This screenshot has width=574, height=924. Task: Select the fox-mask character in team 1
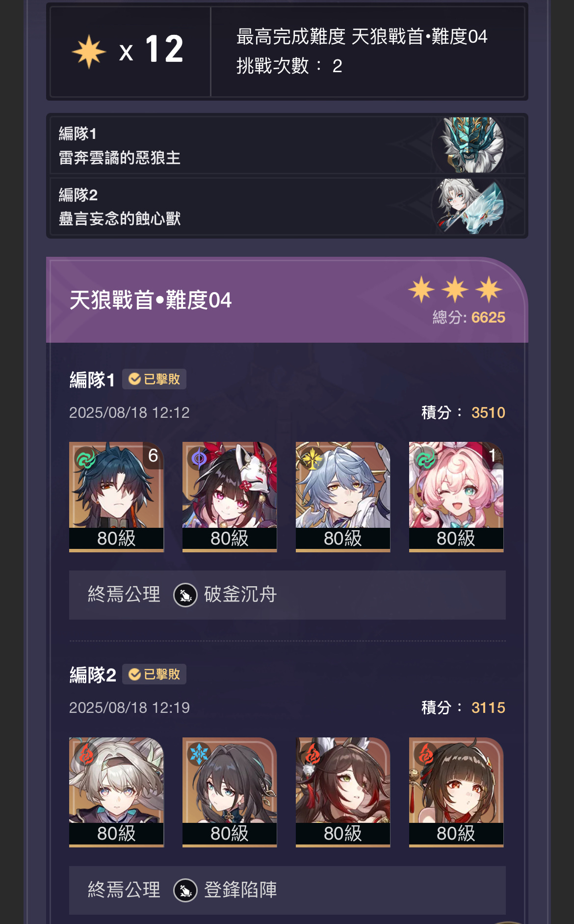pos(230,496)
